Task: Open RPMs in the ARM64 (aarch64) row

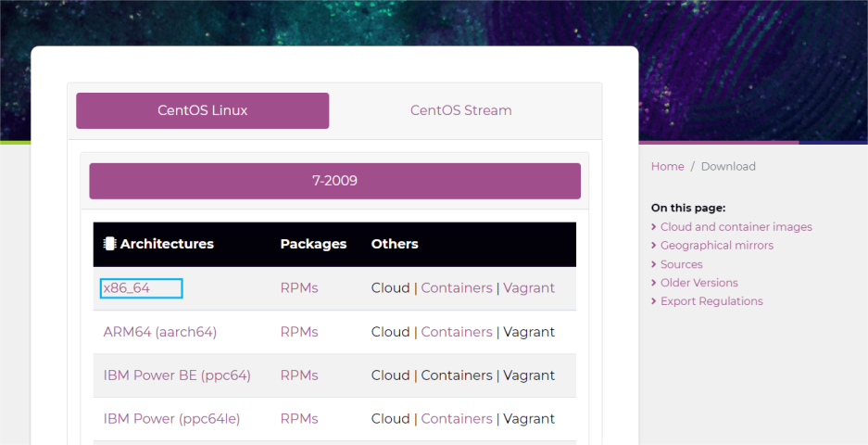Action: point(298,332)
